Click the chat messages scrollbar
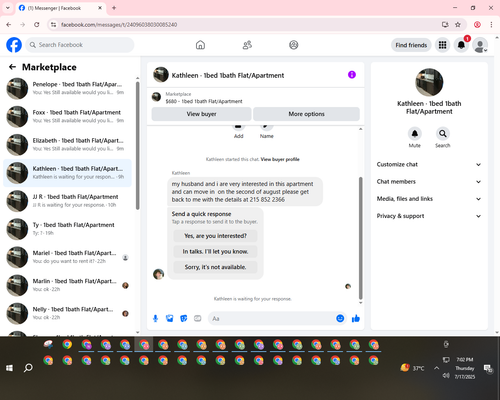This screenshot has height=400, width=500. [x=360, y=238]
